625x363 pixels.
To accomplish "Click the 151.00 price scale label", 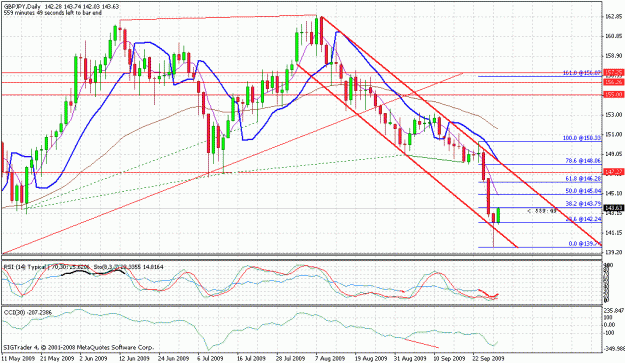I will 614,134.
